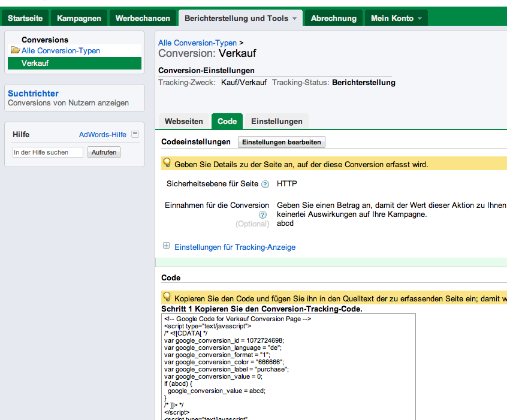Screen dimensions: 507x420
Task: Expand the Berichterstellung und Tools dropdown arrow
Action: [x=295, y=19]
